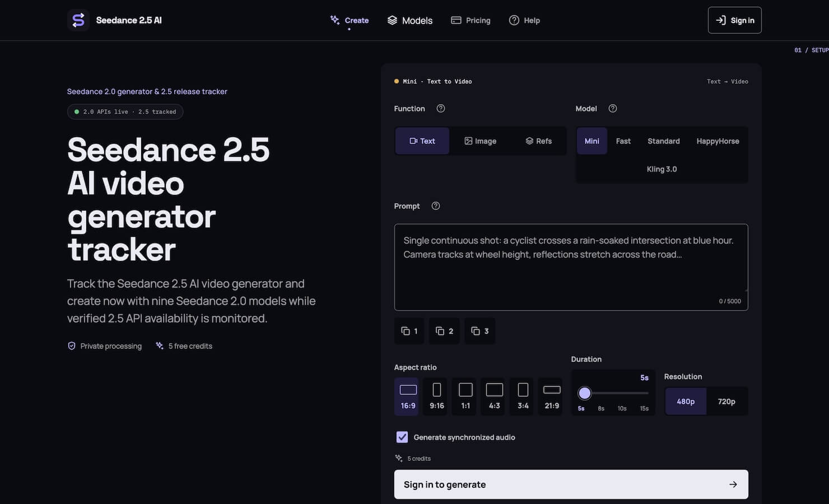Select the Refs function mode
The width and height of the screenshot is (829, 504).
click(538, 141)
